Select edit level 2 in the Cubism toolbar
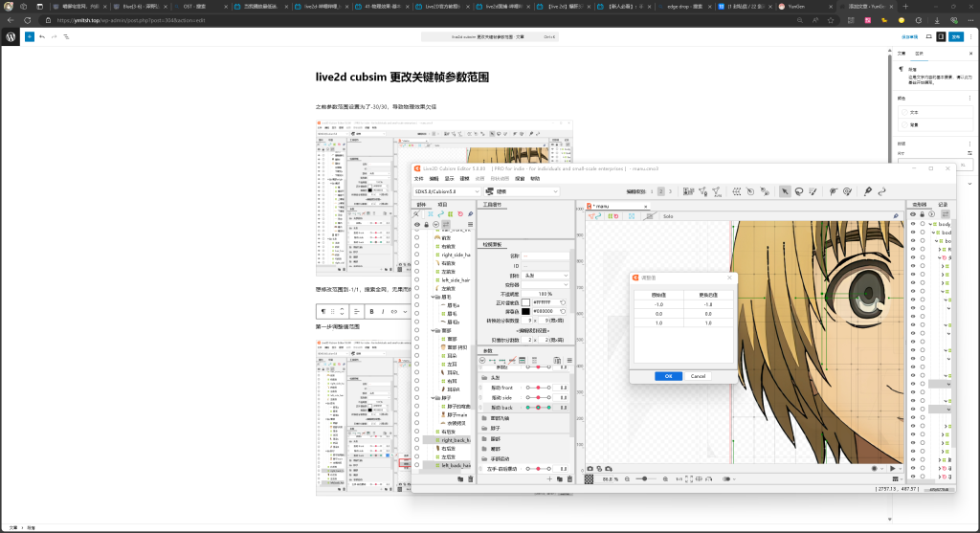 click(x=660, y=191)
